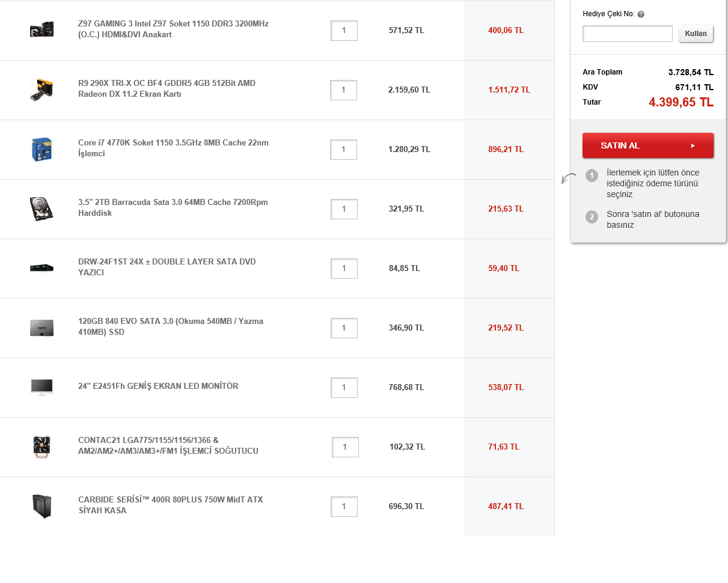728x583 pixels.
Task: Click the 840 EVO SSD product image
Action: [x=41, y=328]
